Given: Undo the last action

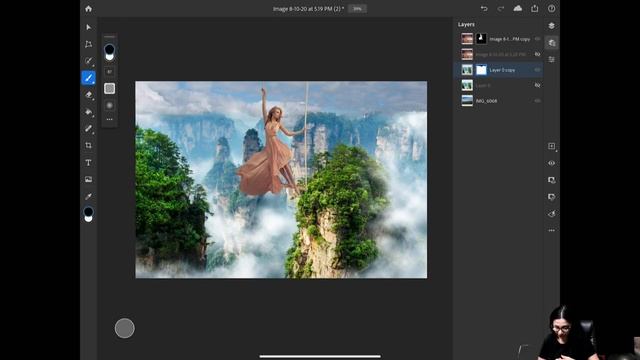Looking at the screenshot, I should point(484,9).
